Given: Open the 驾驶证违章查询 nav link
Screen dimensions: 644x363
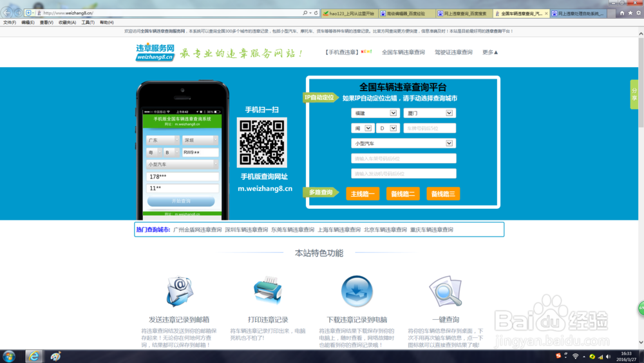Looking at the screenshot, I should coord(453,52).
